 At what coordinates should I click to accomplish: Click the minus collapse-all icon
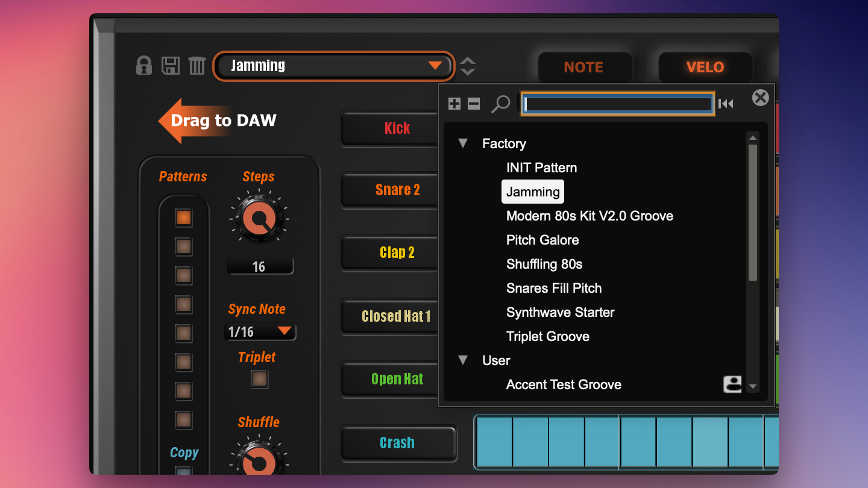(474, 104)
